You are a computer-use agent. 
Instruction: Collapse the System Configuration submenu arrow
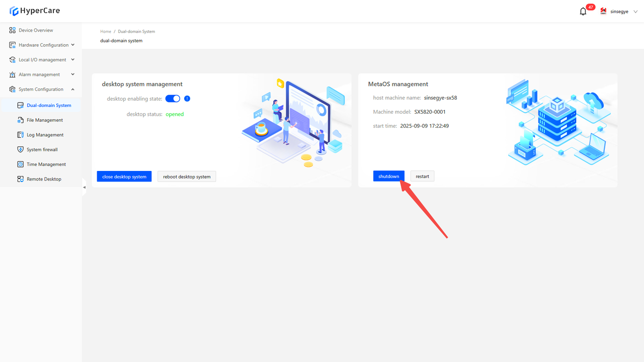(x=73, y=89)
